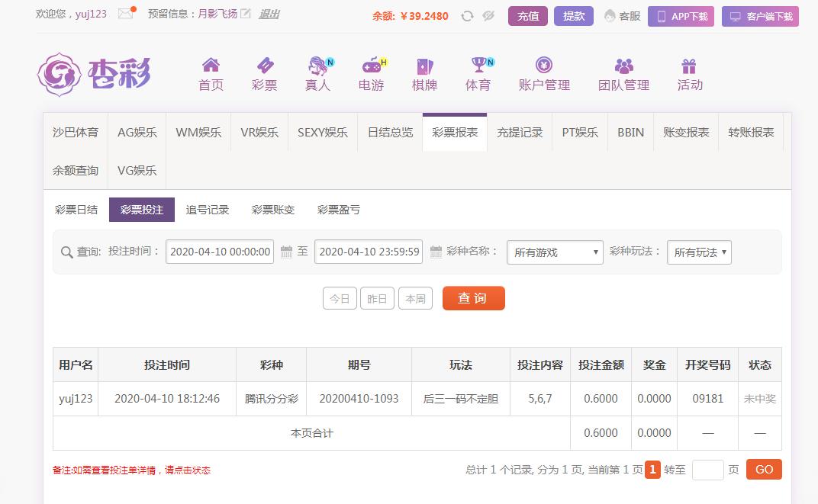Click the page number input field

[707, 470]
